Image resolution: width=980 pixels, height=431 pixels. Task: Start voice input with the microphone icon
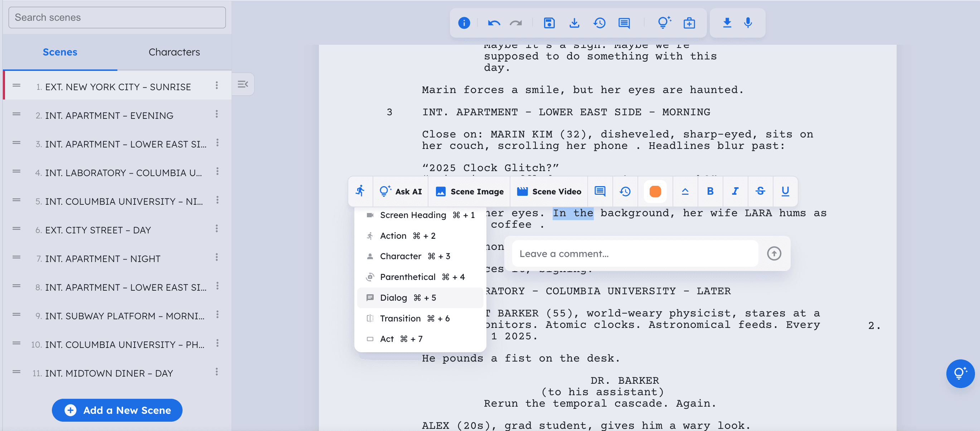tap(748, 23)
